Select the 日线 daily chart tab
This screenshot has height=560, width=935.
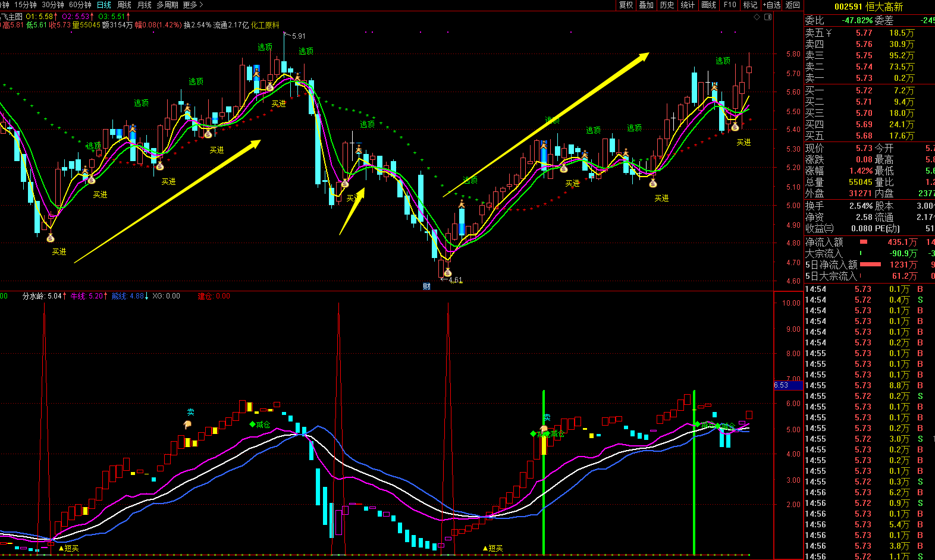pyautogui.click(x=104, y=5)
